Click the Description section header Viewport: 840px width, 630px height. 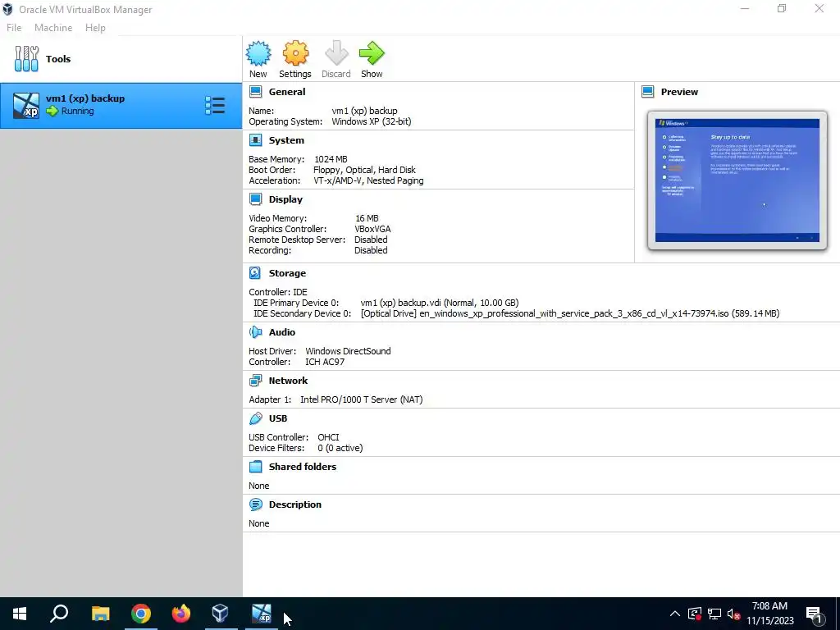coord(295,504)
